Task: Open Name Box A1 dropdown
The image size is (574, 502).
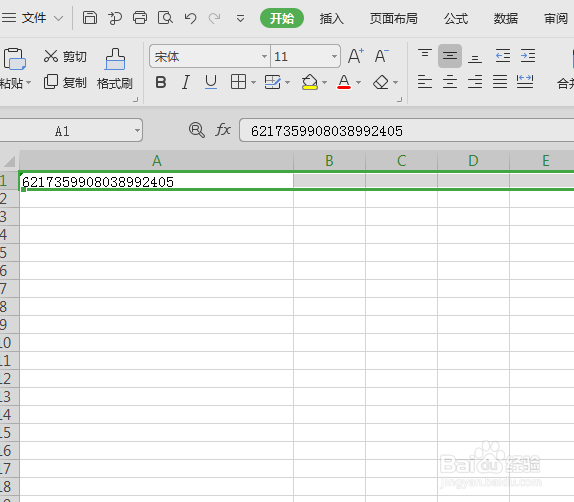Action: tap(137, 130)
